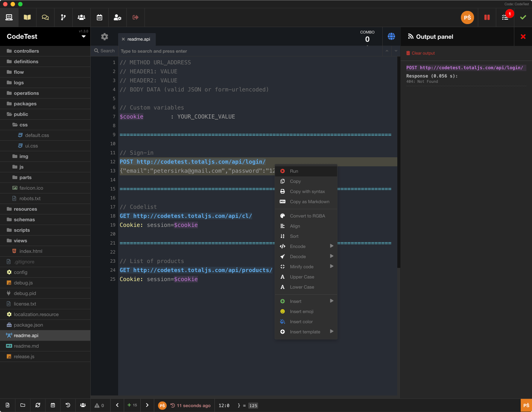The width and height of the screenshot is (532, 412).
Task: Click the +15 changes indicator
Action: (132, 405)
